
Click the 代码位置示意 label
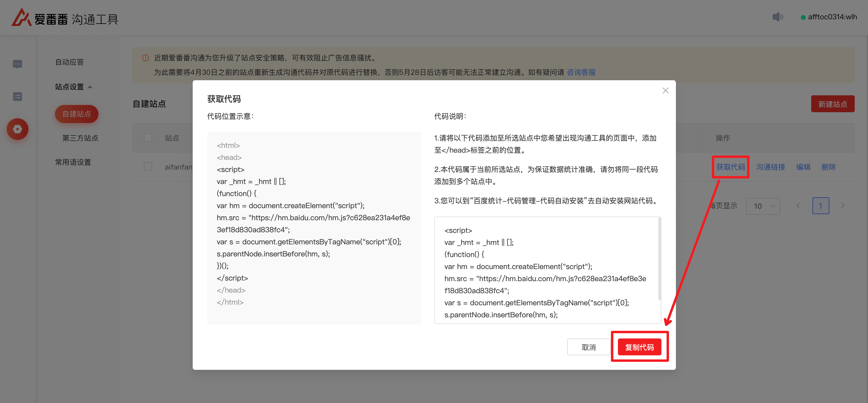click(230, 116)
